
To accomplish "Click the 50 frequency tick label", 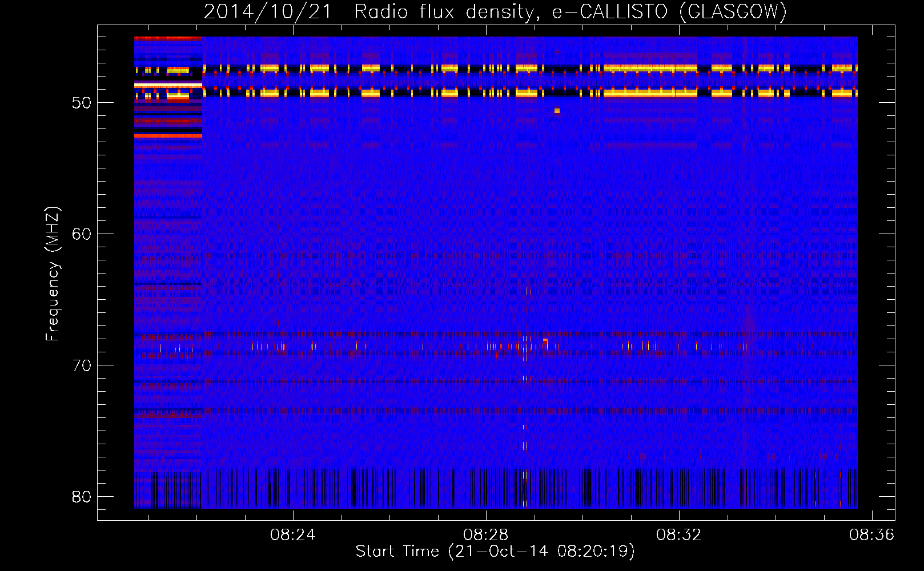I will 82,103.
